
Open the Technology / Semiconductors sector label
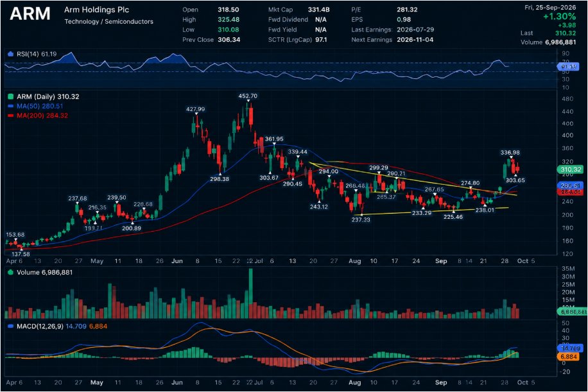point(108,22)
